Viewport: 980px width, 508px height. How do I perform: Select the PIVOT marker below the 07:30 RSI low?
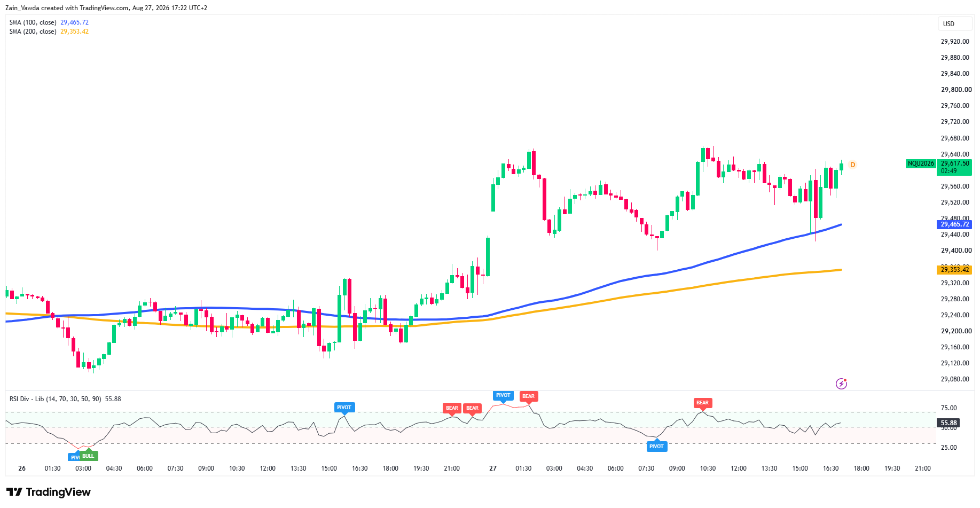(656, 446)
